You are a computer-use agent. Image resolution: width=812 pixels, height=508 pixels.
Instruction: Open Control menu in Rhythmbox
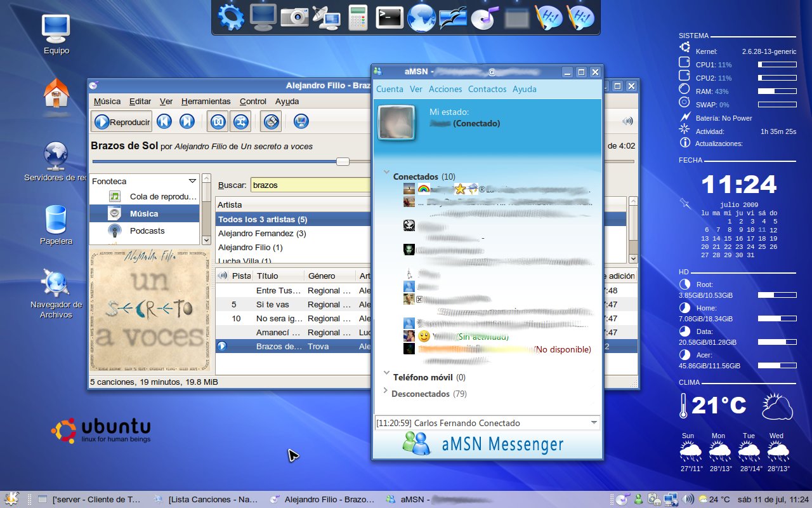tap(253, 101)
